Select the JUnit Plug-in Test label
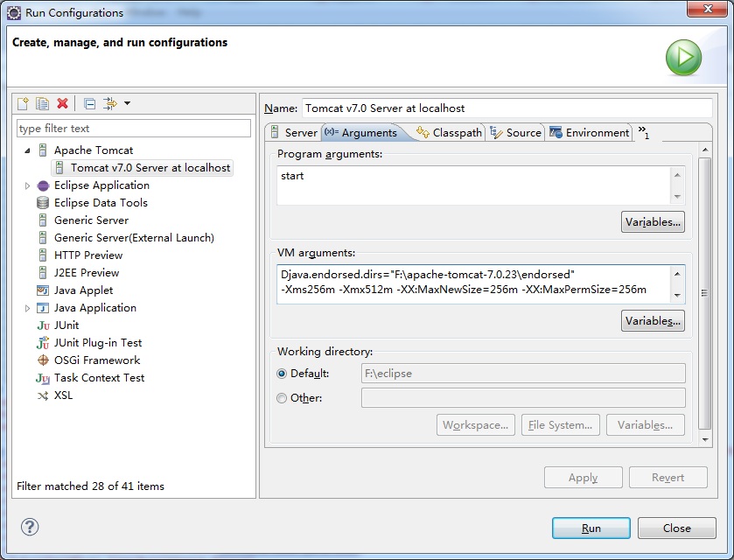 coord(97,343)
